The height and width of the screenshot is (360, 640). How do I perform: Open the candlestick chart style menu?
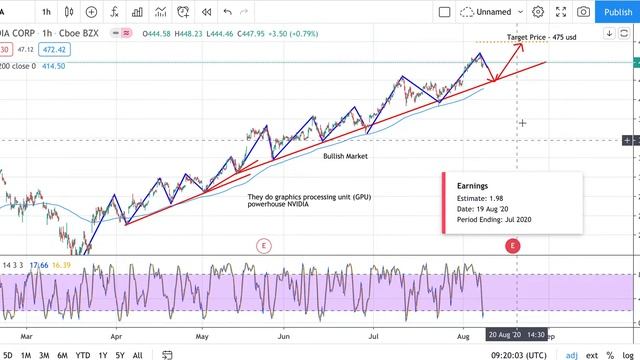pos(69,12)
